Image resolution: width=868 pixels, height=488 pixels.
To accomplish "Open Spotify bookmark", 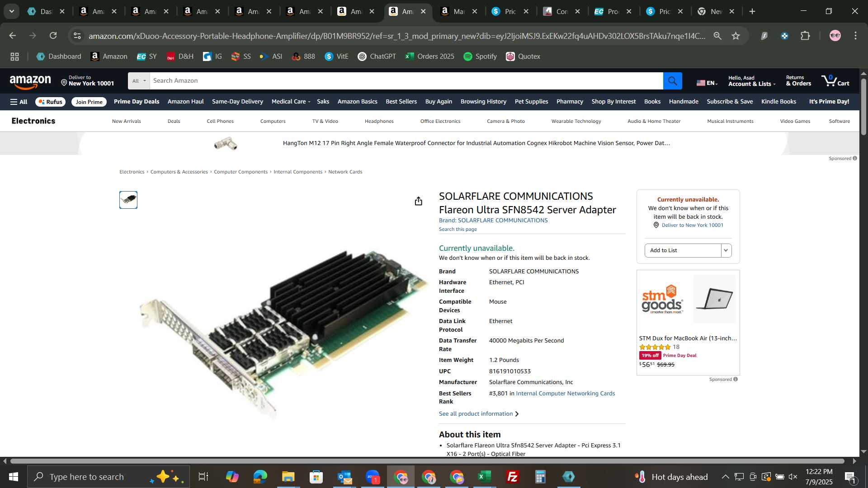I will click(x=480, y=56).
